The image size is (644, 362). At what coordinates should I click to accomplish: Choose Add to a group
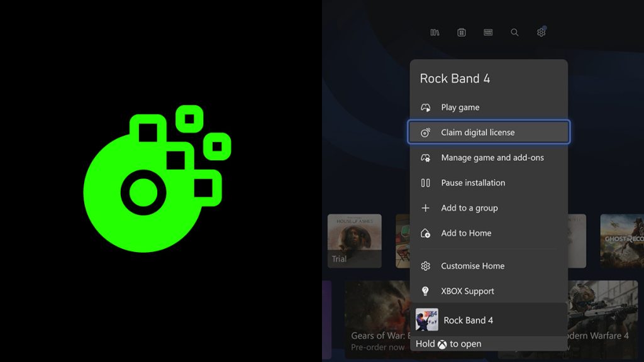[489, 208]
